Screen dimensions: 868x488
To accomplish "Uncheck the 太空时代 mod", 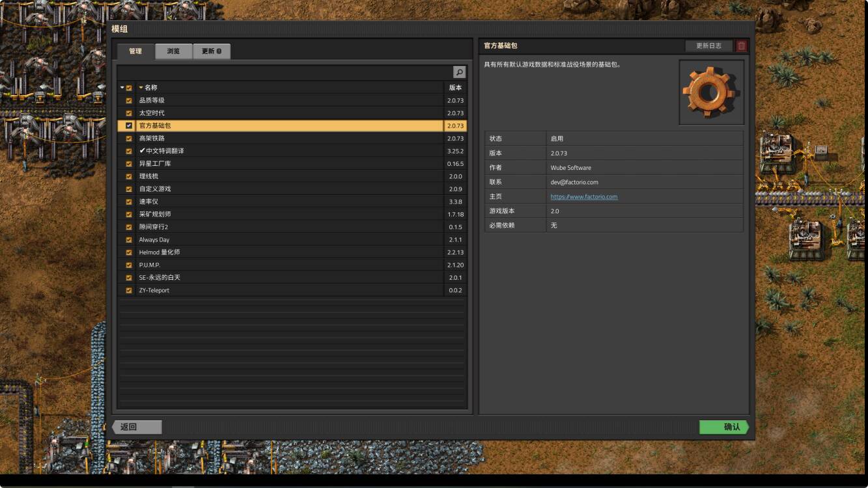I will [x=129, y=113].
